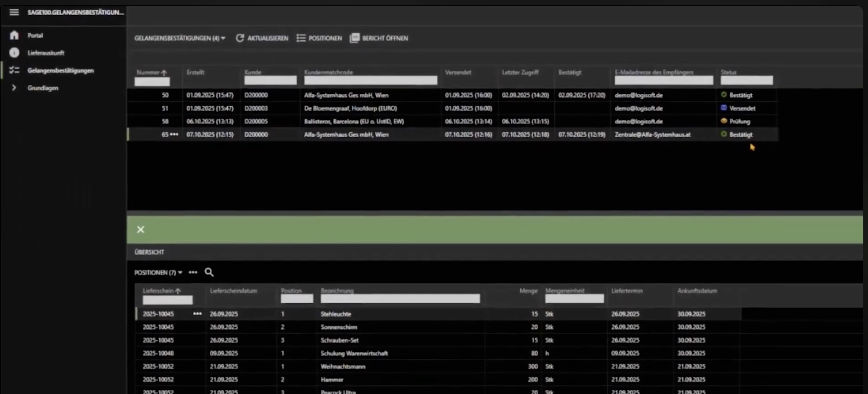Click the Bericht öffnen button

pos(379,38)
